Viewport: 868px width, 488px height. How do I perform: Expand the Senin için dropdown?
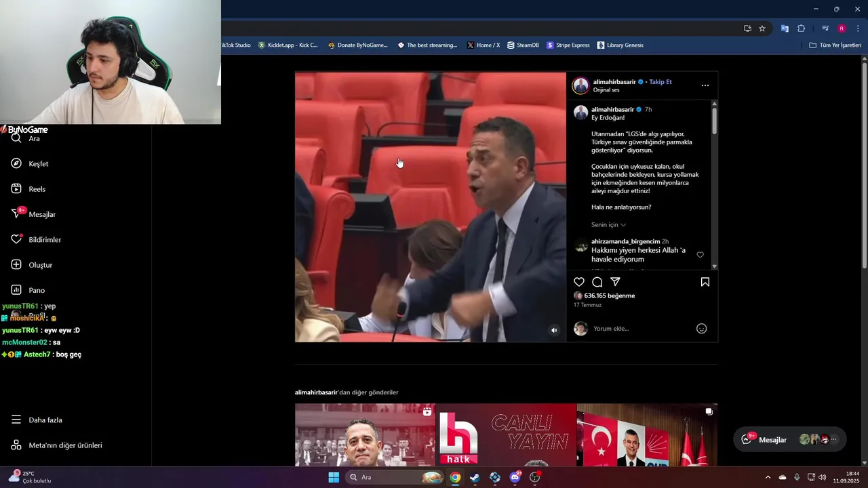(x=608, y=225)
